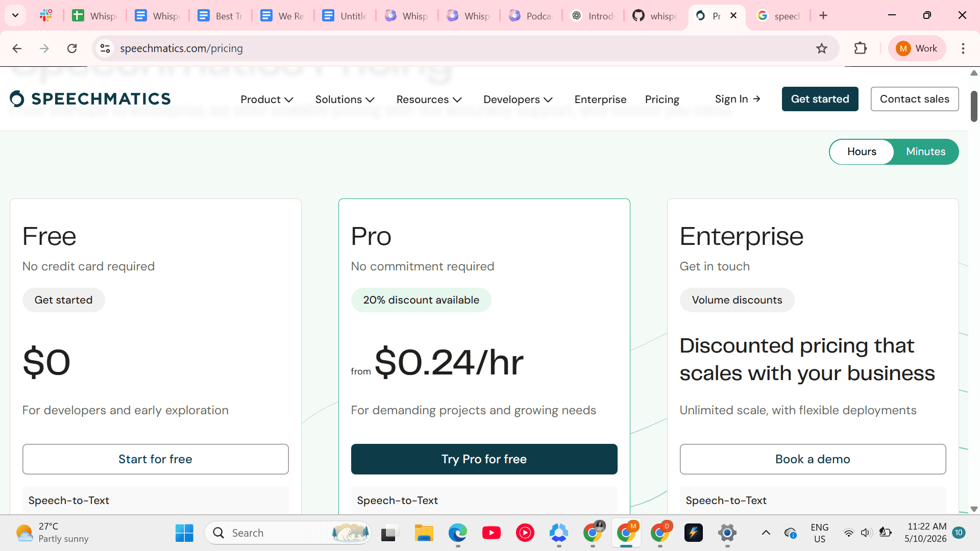View site information icon in address bar
980x551 pixels.
coord(105,48)
